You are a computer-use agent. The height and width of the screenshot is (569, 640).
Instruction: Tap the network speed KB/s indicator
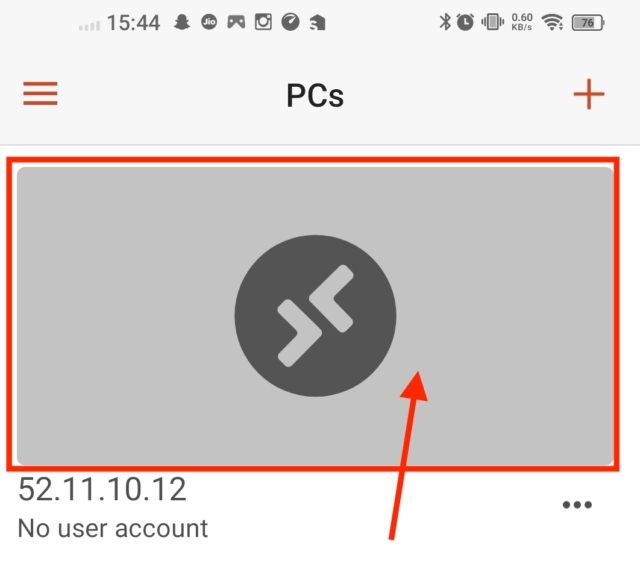coord(522,22)
